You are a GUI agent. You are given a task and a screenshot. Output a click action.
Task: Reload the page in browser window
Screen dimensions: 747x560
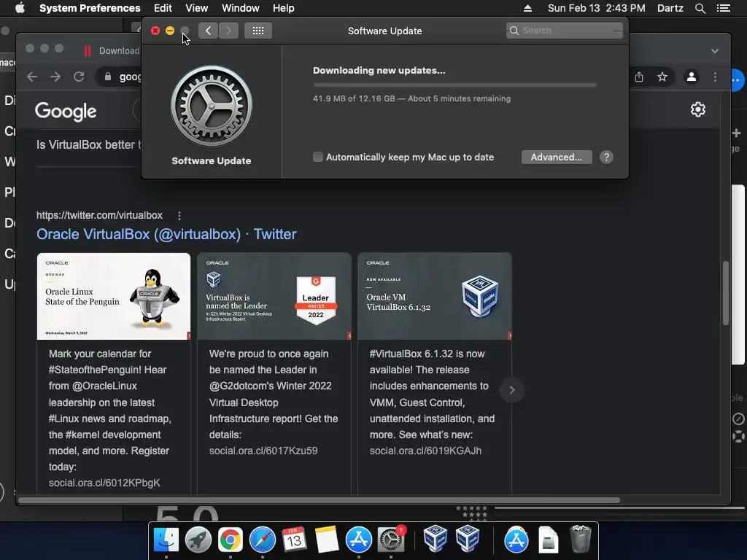point(79,77)
